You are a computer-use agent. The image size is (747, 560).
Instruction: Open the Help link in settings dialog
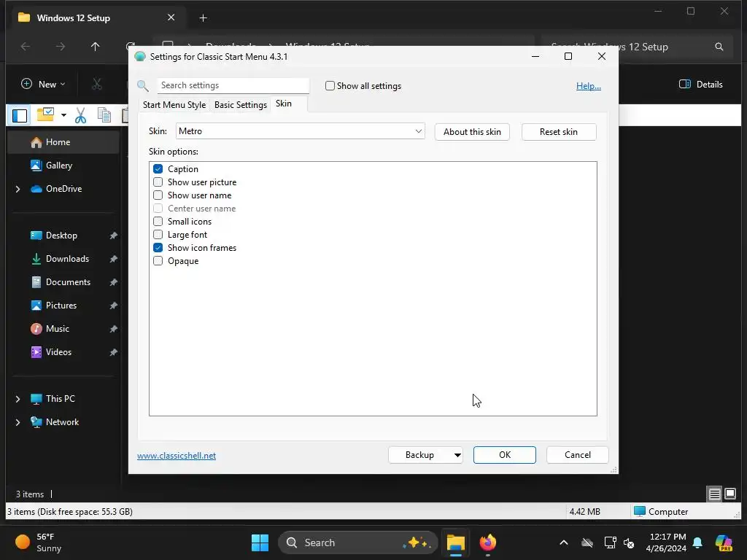tap(589, 86)
